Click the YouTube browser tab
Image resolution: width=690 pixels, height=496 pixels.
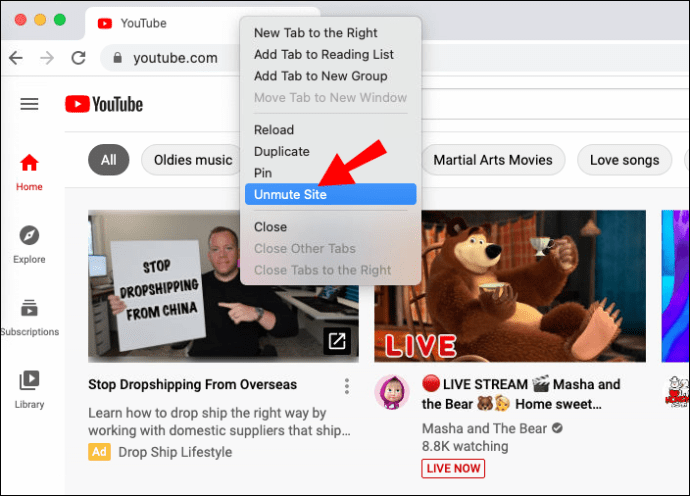coord(162,23)
